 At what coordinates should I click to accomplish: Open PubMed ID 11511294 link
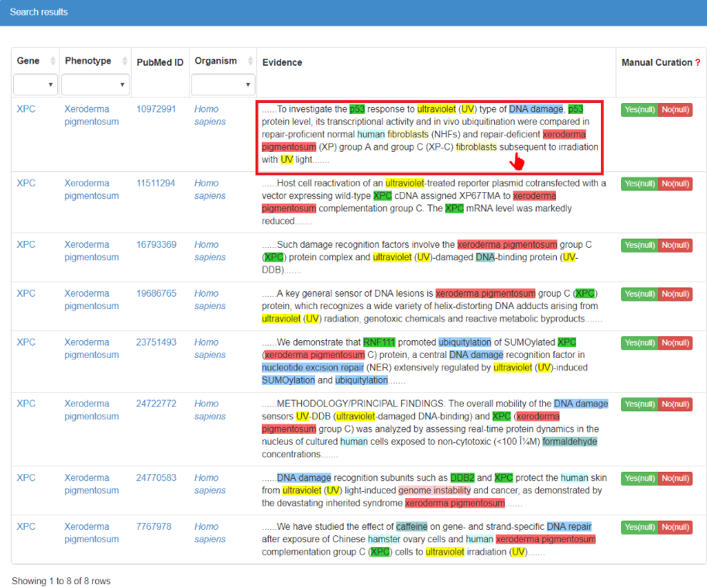click(x=156, y=183)
